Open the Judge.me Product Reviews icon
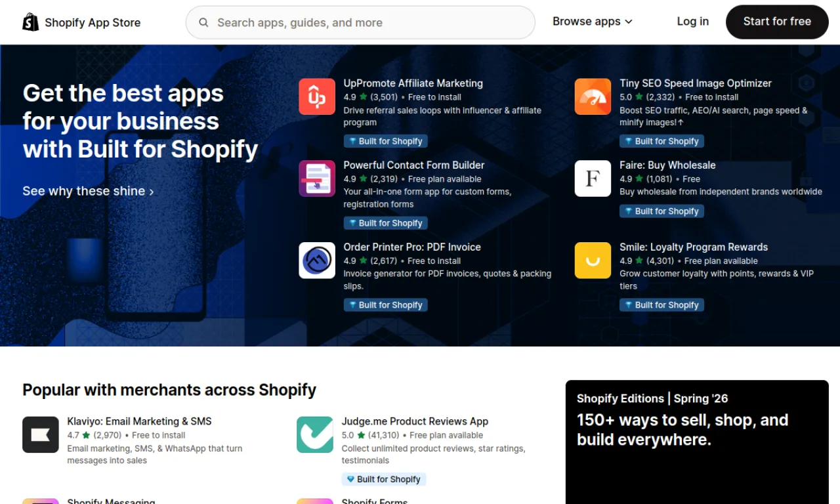This screenshot has height=504, width=840. click(315, 434)
